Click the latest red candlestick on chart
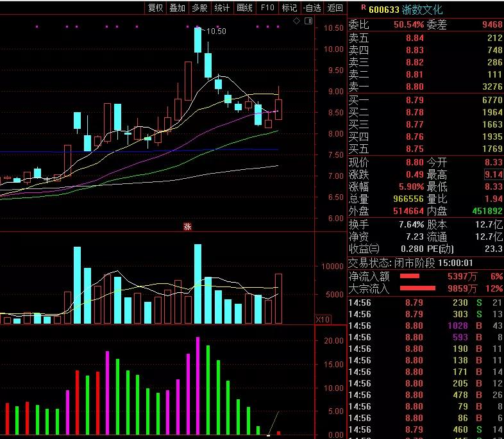This screenshot has width=504, height=439. pyautogui.click(x=278, y=110)
